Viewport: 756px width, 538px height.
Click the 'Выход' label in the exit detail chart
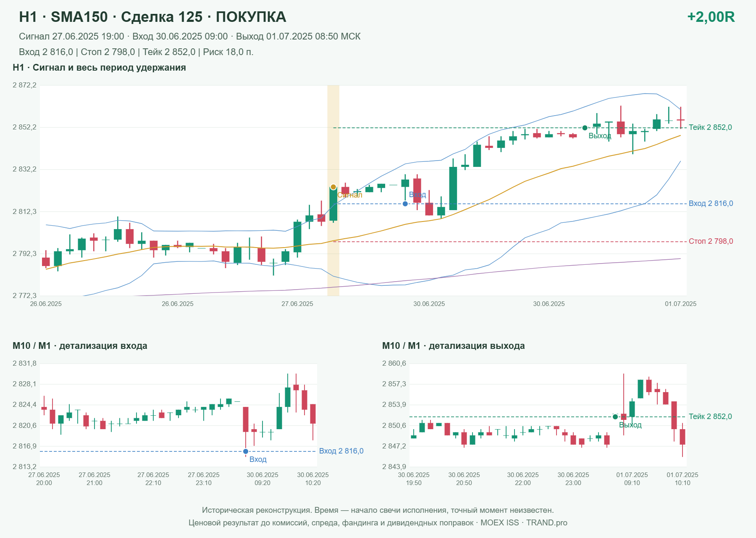coord(630,425)
